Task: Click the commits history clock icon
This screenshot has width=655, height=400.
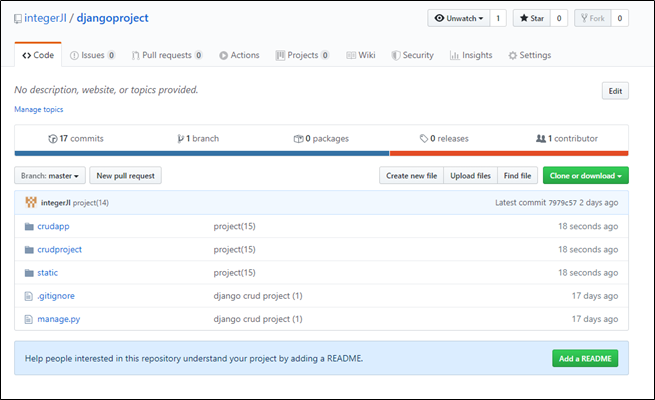Action: [53, 139]
